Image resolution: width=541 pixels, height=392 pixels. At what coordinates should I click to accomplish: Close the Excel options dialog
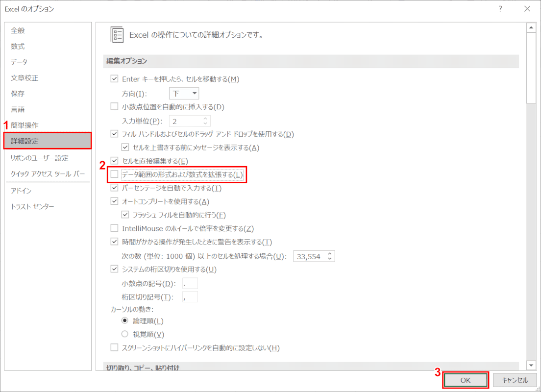tap(527, 9)
